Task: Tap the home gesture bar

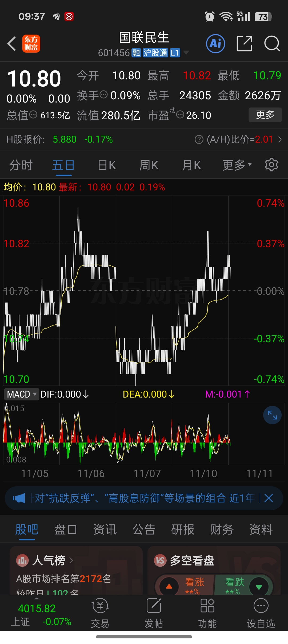Action: [x=144, y=637]
